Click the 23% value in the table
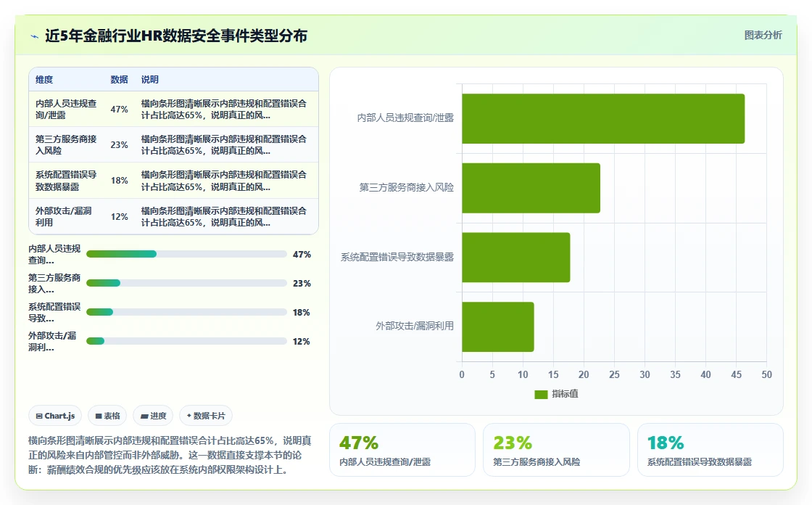The height and width of the screenshot is (505, 812). 119,144
